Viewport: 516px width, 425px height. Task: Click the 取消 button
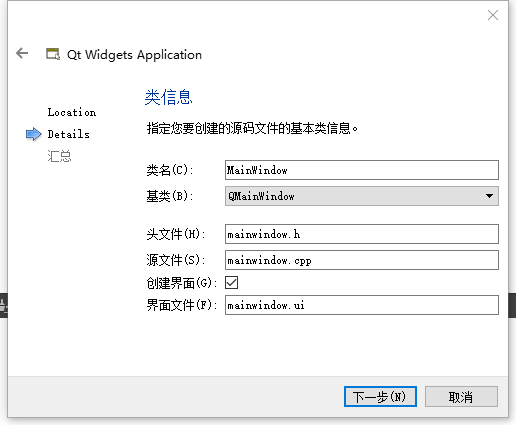pos(461,397)
